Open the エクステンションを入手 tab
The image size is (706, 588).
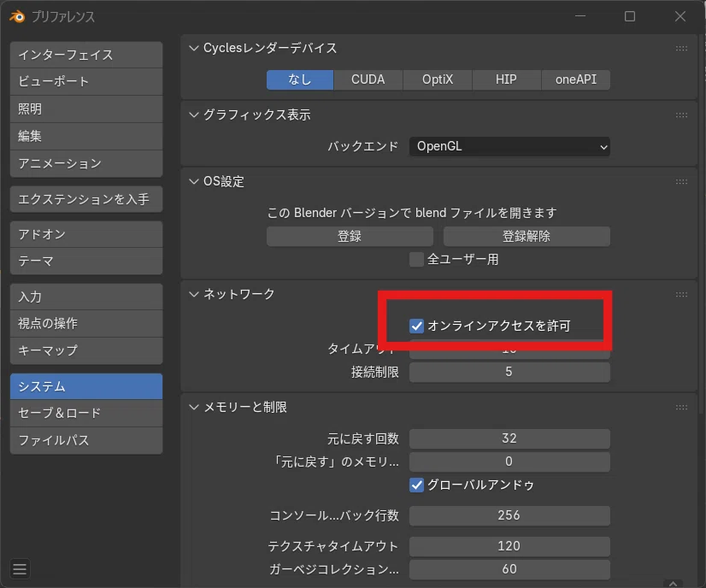point(86,199)
